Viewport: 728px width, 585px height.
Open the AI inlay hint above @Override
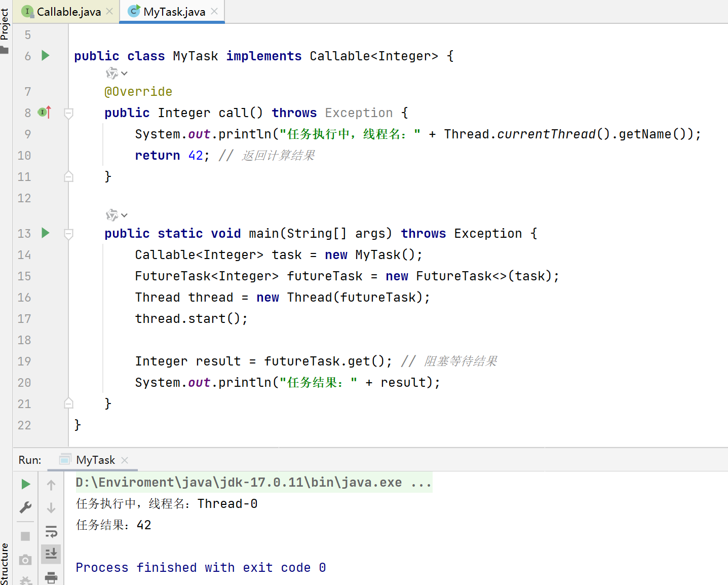117,74
